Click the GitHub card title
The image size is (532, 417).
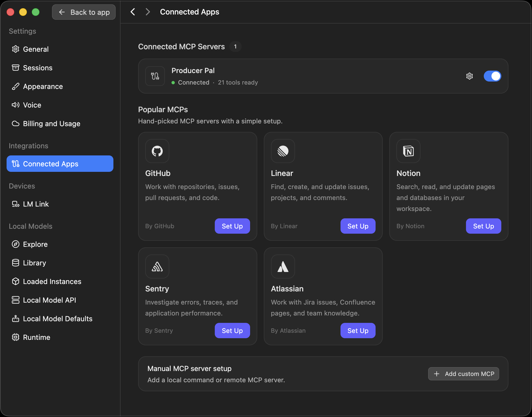158,173
